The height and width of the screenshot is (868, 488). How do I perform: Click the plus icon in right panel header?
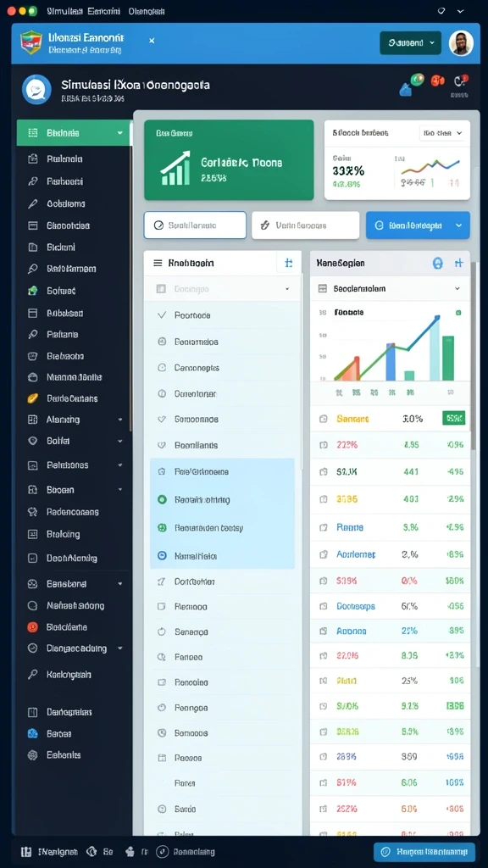[x=458, y=264]
